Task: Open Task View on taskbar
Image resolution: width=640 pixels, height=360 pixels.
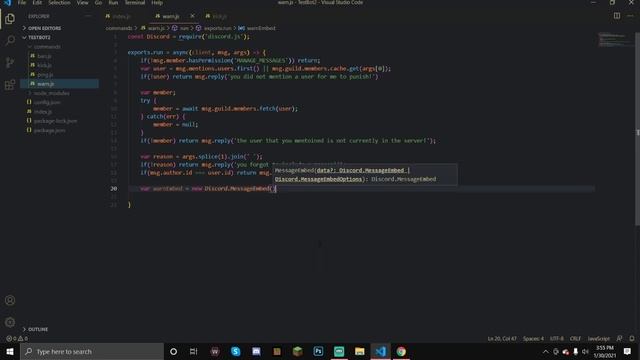Action: pos(193,351)
